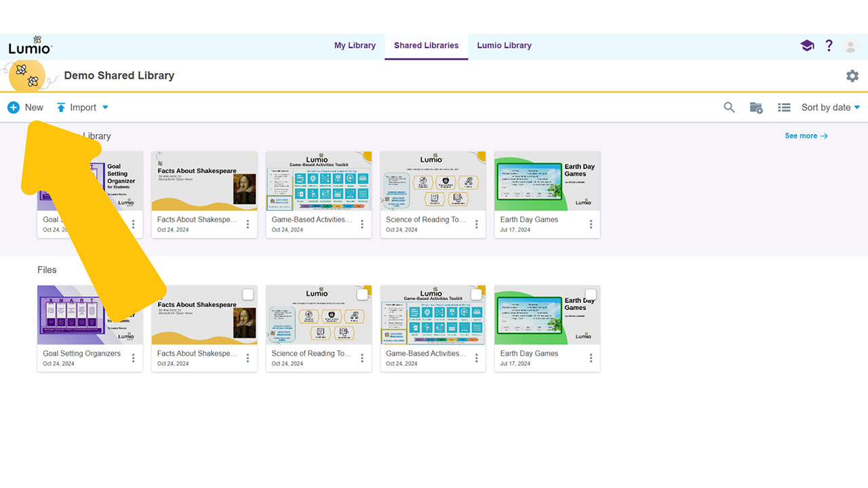Select the Facts About Shakespeare file checkbox
This screenshot has width=868, height=488.
pyautogui.click(x=248, y=294)
